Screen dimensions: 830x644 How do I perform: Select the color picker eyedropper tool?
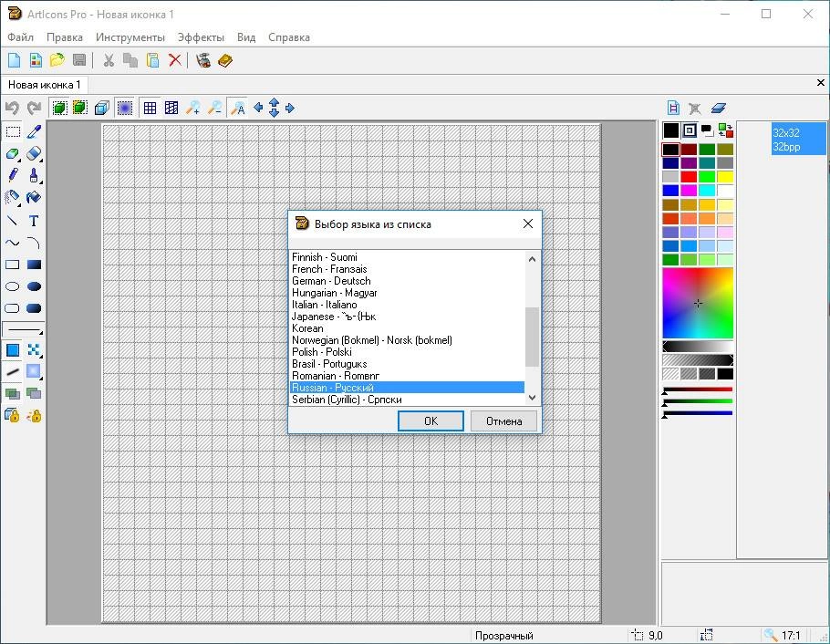pos(34,131)
